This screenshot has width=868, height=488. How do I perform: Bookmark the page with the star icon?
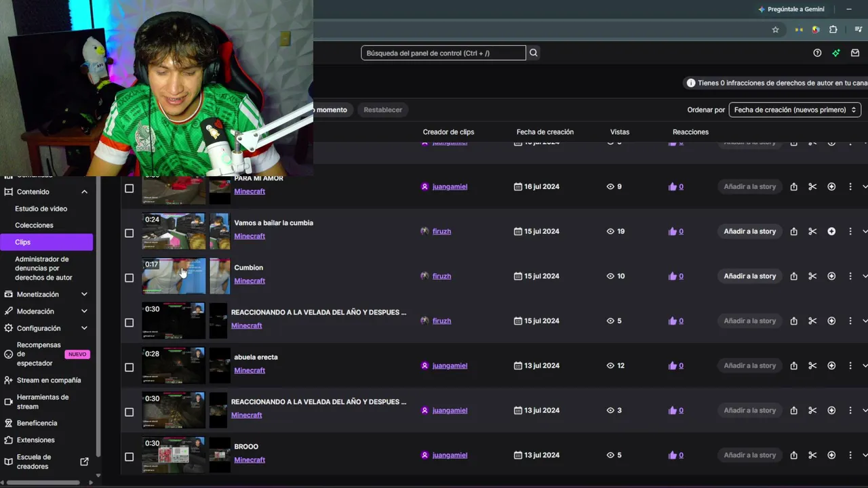(776, 30)
